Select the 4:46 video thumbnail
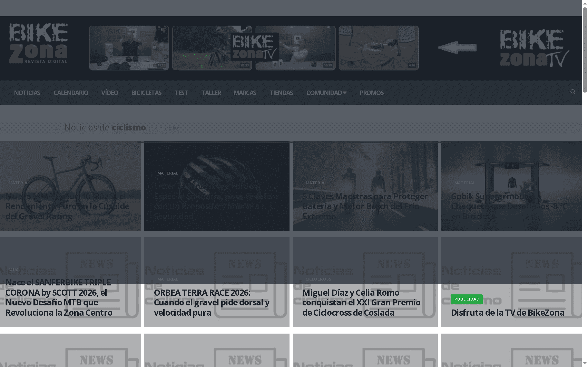 pyautogui.click(x=379, y=48)
